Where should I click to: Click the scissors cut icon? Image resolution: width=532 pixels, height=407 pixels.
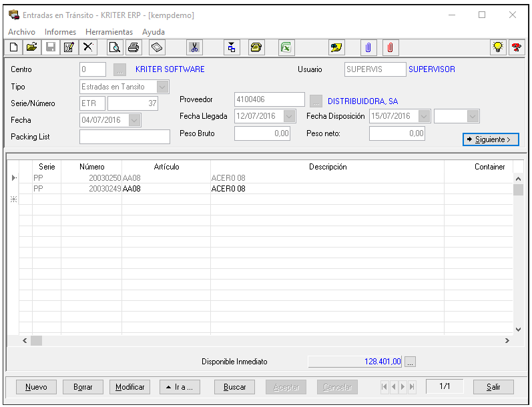coord(194,47)
